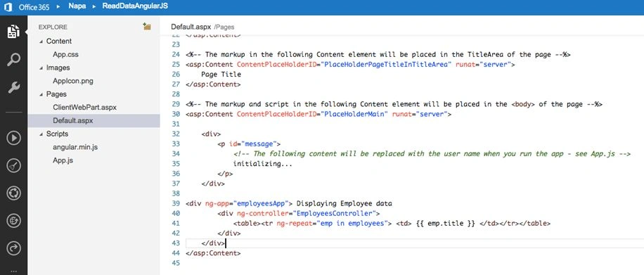Click the retract app broom icon
This screenshot has height=275, width=644.
13,166
